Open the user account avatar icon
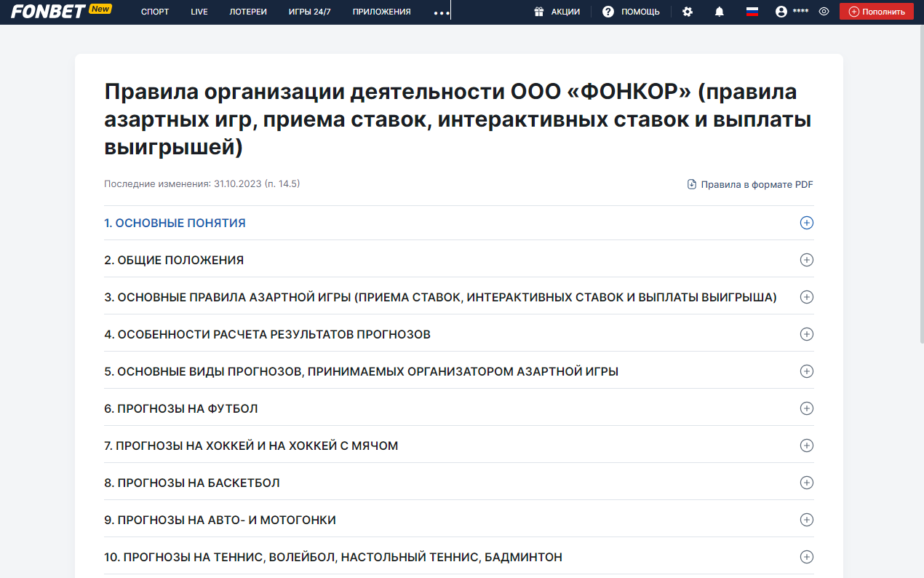 click(x=781, y=12)
